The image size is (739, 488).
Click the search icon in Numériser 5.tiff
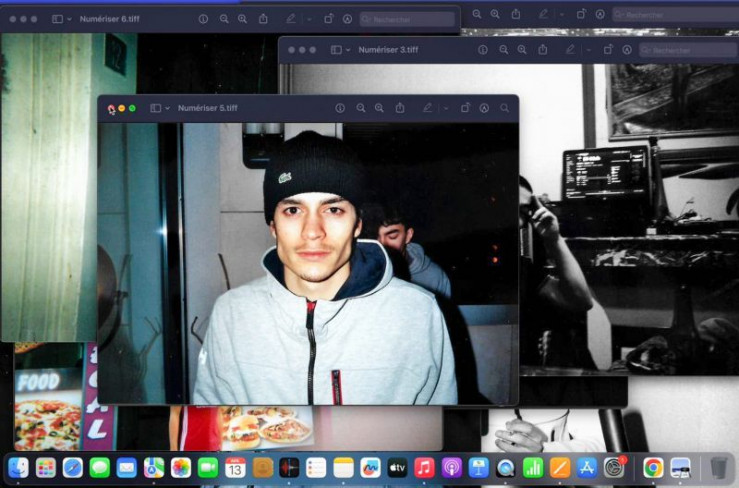pyautogui.click(x=504, y=108)
